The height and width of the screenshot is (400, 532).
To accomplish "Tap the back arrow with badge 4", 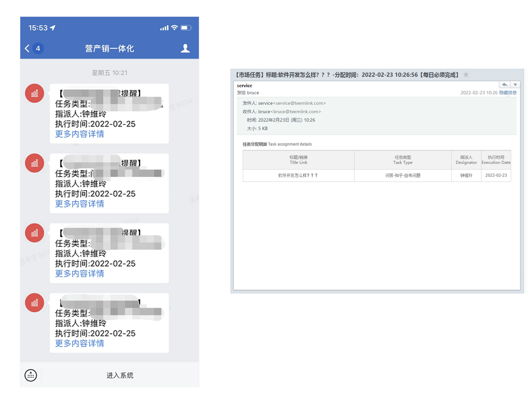I will (x=31, y=48).
